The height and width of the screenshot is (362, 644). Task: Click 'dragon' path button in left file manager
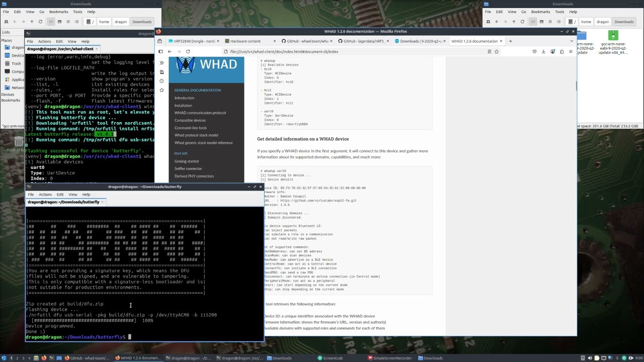coord(121,22)
